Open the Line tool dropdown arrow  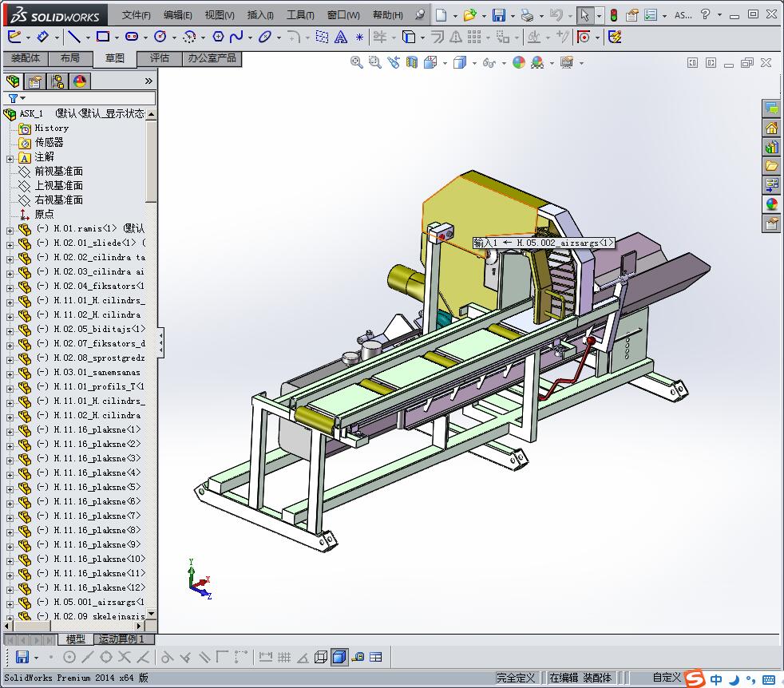[x=88, y=37]
